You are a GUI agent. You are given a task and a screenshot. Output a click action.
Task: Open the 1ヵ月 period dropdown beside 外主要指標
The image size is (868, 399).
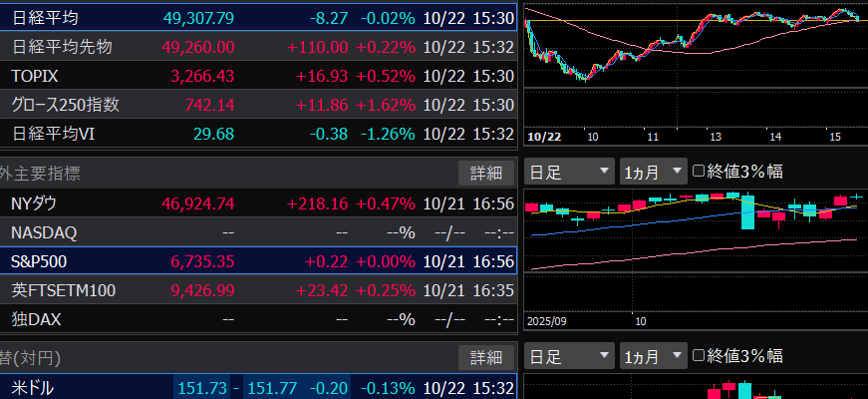pos(653,172)
